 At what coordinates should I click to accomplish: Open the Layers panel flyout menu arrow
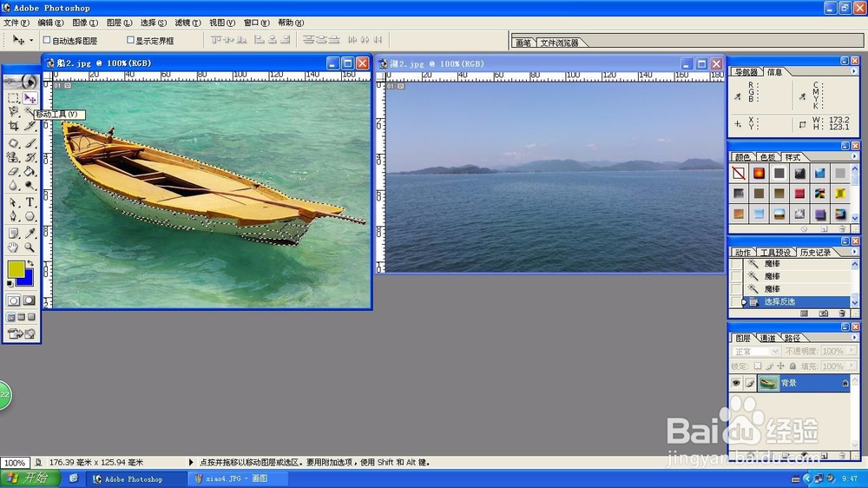[853, 337]
